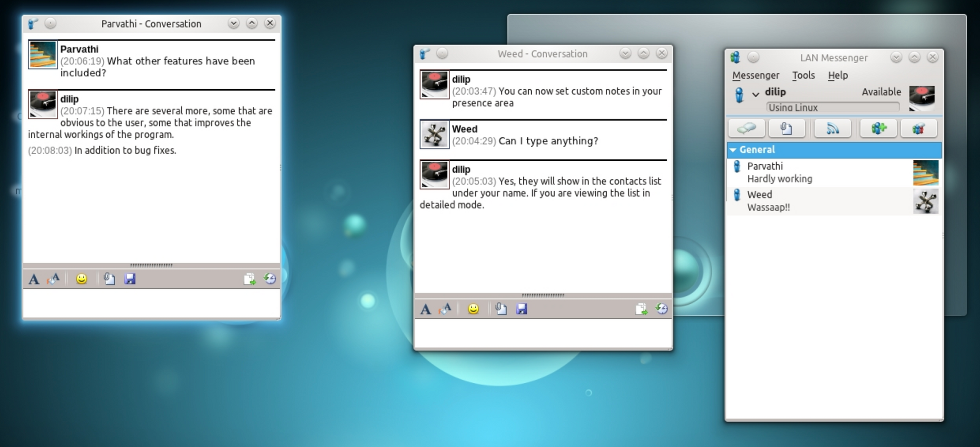The height and width of the screenshot is (447, 980).
Task: Attach a file in Weed conversation
Action: point(501,309)
